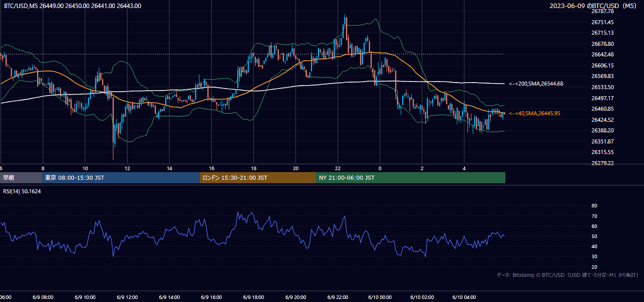Click RSI level label 80

coord(594,206)
